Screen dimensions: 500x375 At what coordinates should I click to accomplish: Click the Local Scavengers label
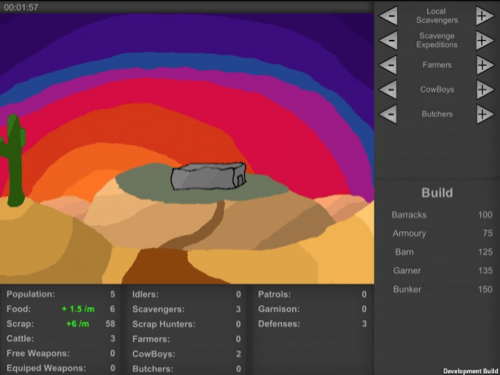click(437, 16)
